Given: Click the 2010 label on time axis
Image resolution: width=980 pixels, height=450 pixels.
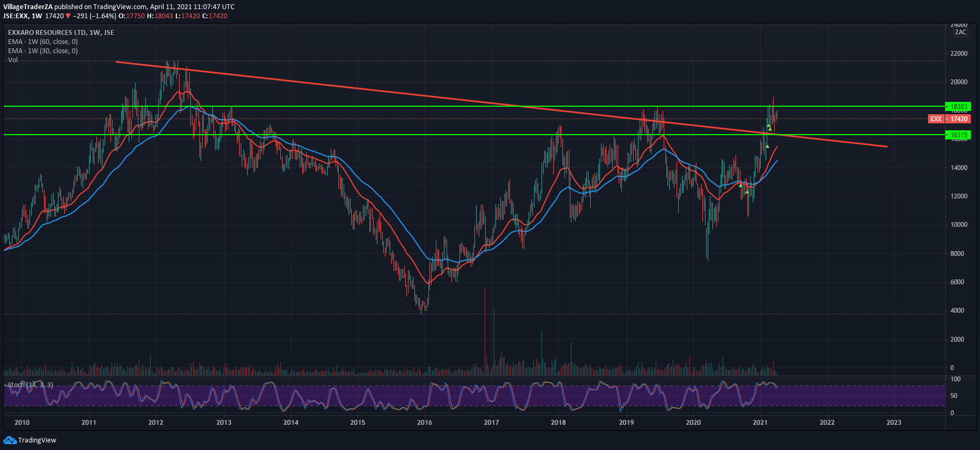Looking at the screenshot, I should point(22,423).
